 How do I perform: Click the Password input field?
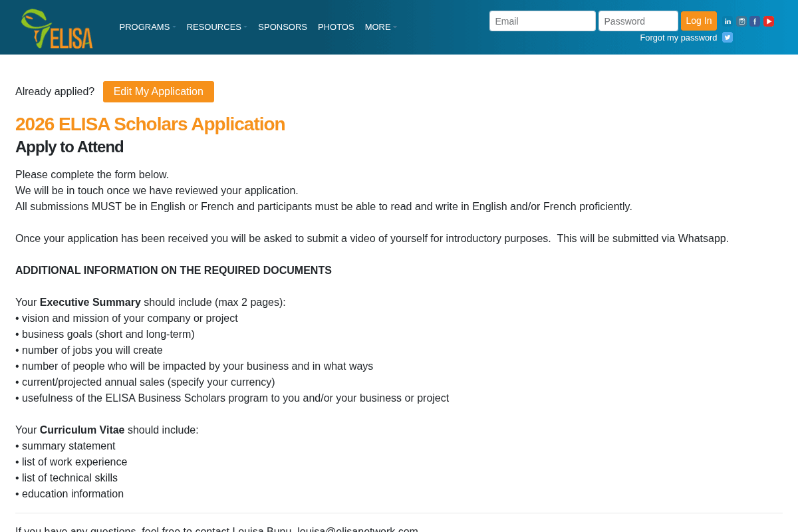tap(638, 21)
